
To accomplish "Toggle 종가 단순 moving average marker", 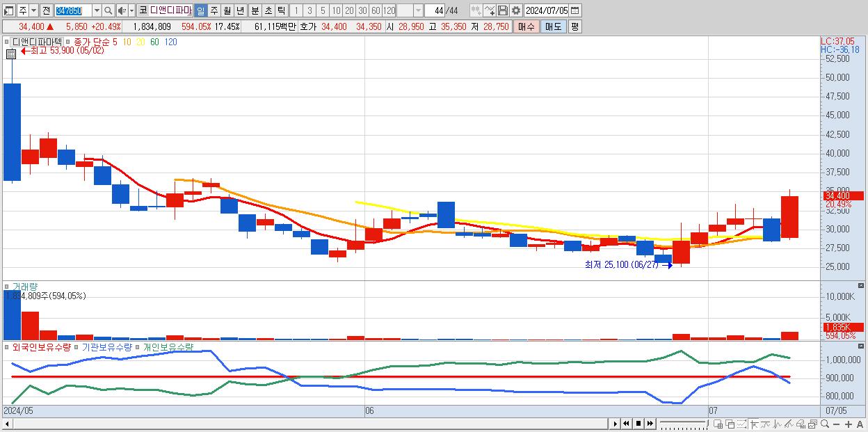I will [x=68, y=42].
